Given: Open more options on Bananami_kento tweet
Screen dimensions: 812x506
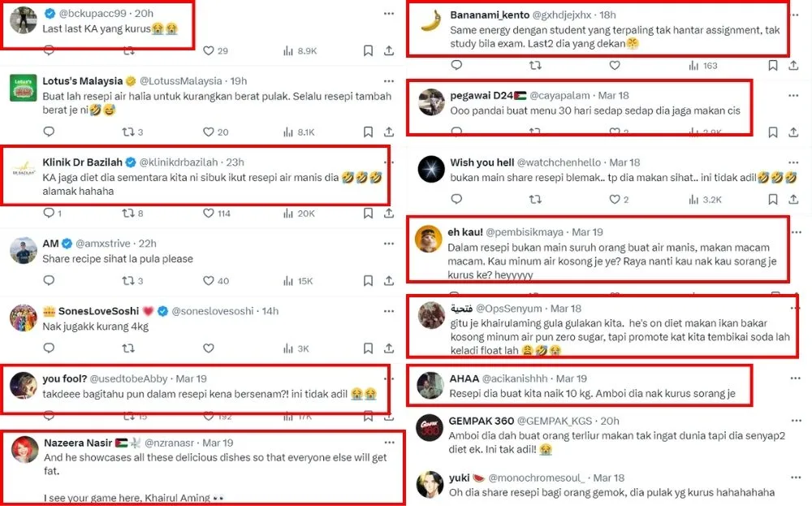Looking at the screenshot, I should pyautogui.click(x=793, y=15).
